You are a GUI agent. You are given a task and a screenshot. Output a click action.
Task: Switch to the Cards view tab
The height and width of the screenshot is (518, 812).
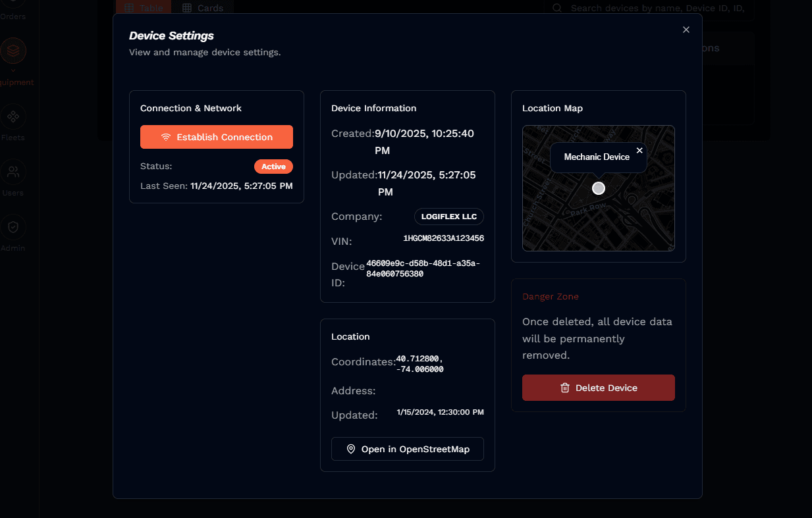[x=203, y=8]
